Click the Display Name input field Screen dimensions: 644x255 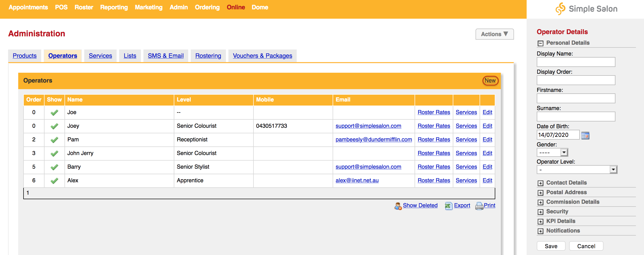click(x=576, y=62)
